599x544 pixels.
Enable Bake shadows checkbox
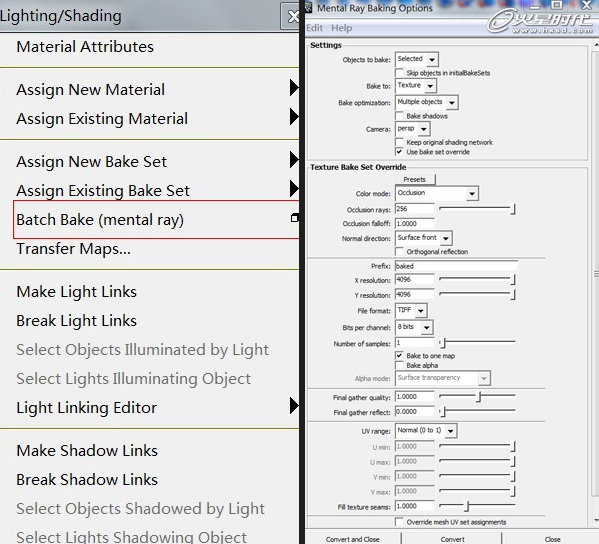(400, 116)
